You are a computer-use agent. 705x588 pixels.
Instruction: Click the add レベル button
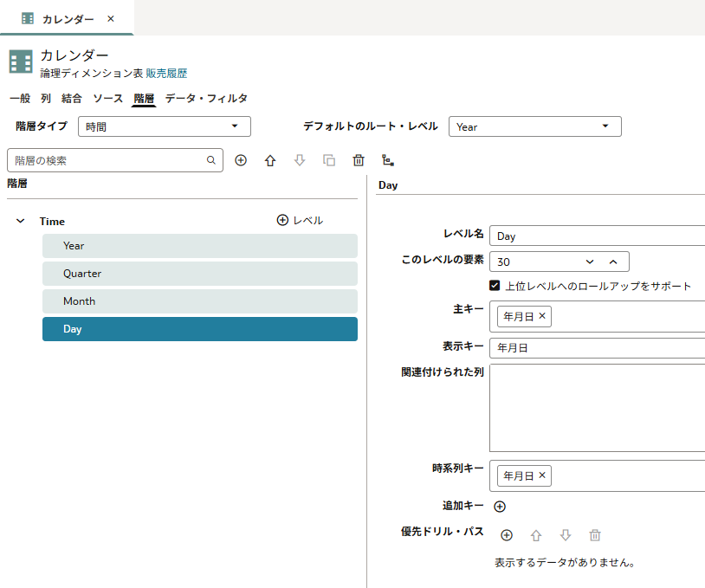(x=300, y=220)
